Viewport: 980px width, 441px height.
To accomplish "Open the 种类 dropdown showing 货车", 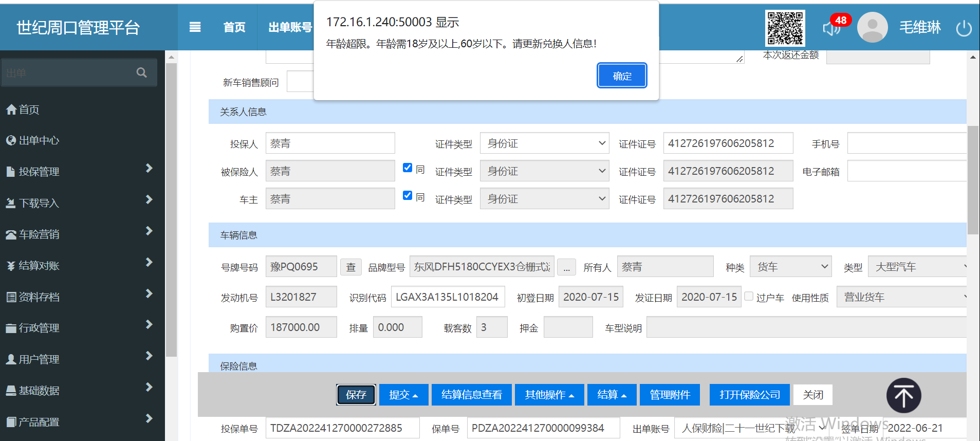I will pyautogui.click(x=791, y=267).
